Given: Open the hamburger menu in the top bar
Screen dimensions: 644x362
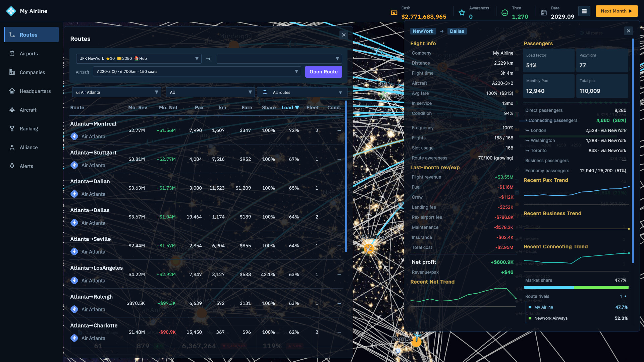Looking at the screenshot, I should [x=584, y=11].
